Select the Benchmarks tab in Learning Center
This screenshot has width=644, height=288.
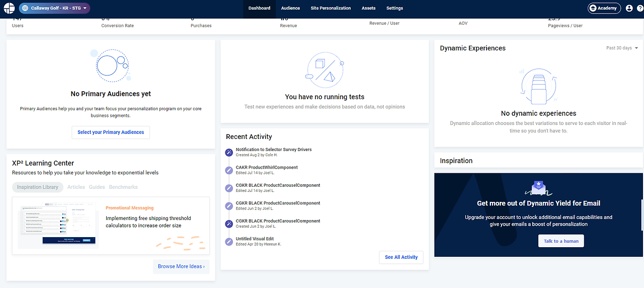tap(123, 187)
